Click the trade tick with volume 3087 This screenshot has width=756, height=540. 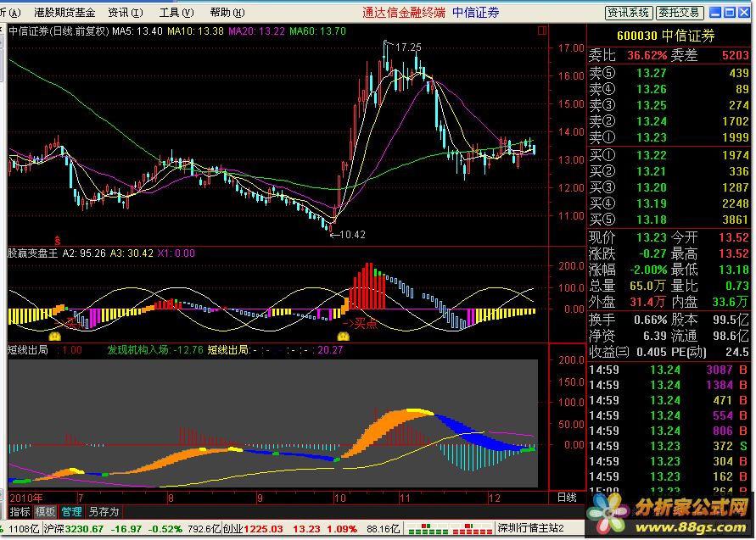tap(669, 370)
